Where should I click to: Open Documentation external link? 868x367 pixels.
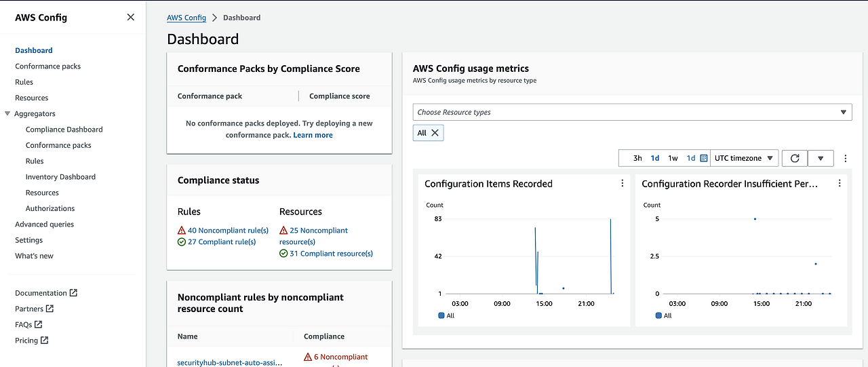(46, 293)
